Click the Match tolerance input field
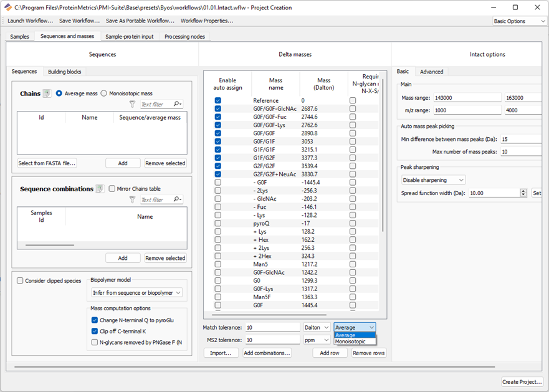Screen dimensions: 549x392 coord(273,327)
